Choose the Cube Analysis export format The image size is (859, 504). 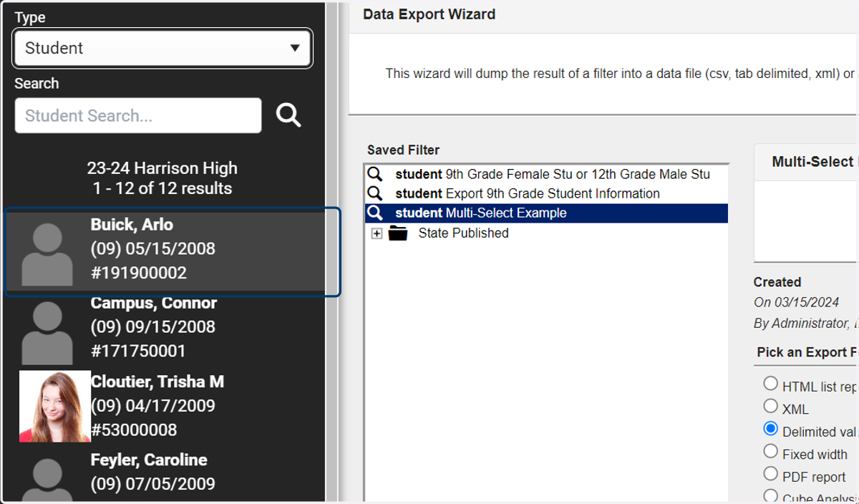770,495
